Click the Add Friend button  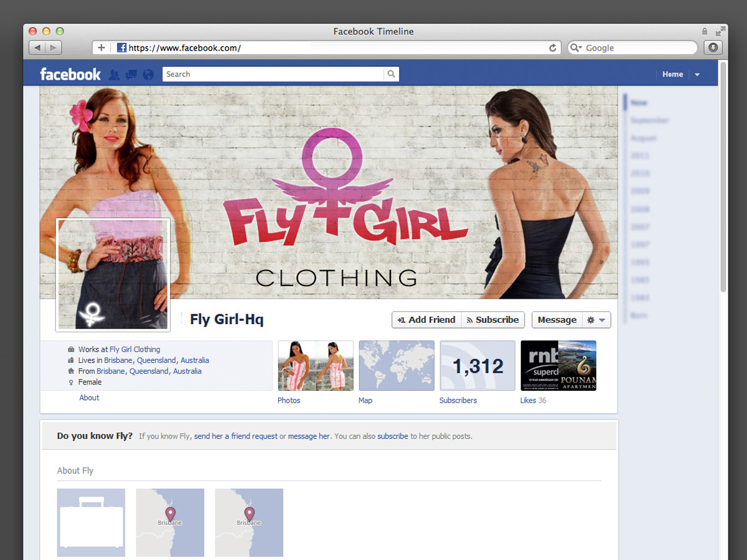[x=426, y=320]
